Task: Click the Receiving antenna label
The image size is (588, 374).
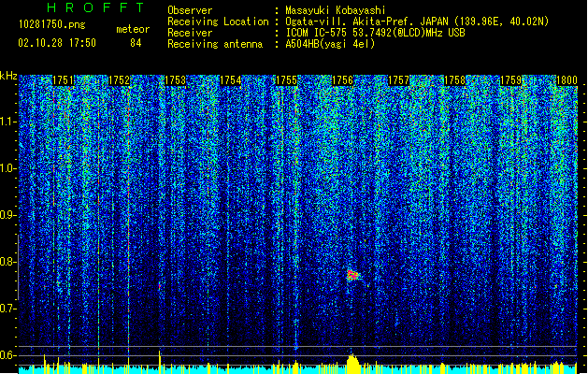Action: [215, 44]
